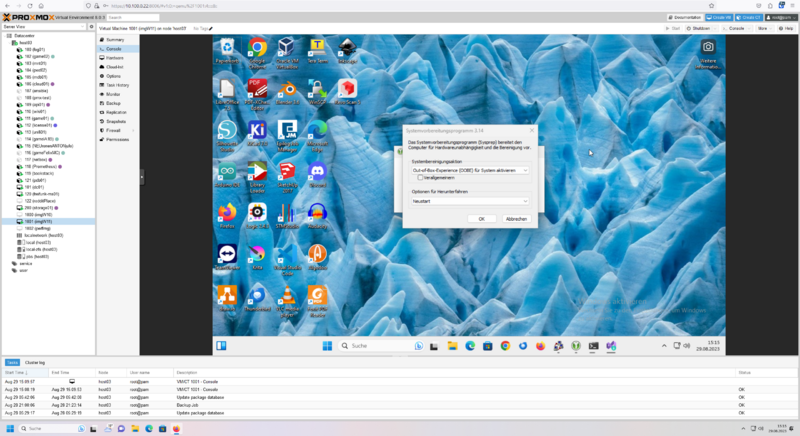
Task: Open Blender 3.6 desktop shortcut
Action: click(x=287, y=92)
